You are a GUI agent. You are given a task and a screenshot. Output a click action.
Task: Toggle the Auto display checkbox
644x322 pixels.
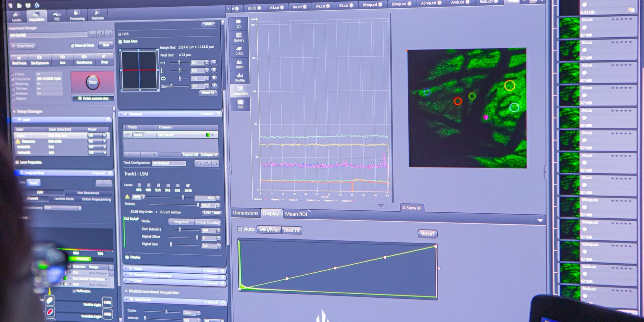tap(239, 229)
